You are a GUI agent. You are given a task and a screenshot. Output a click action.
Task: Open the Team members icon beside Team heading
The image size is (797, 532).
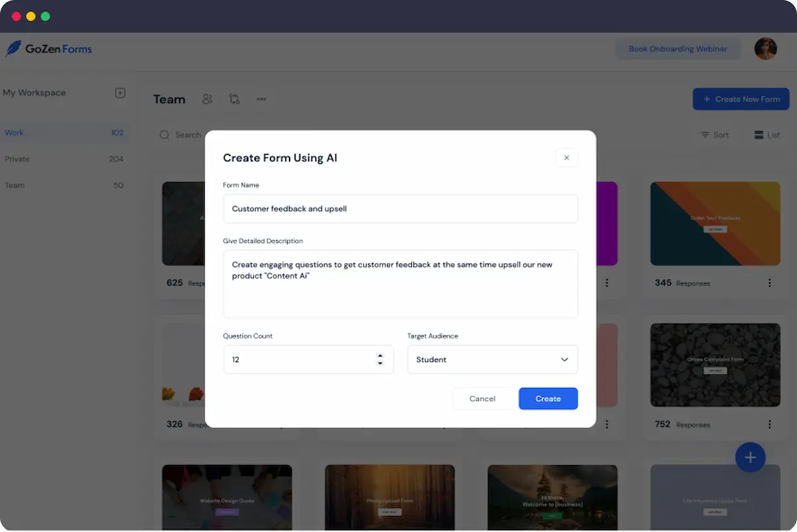(207, 98)
